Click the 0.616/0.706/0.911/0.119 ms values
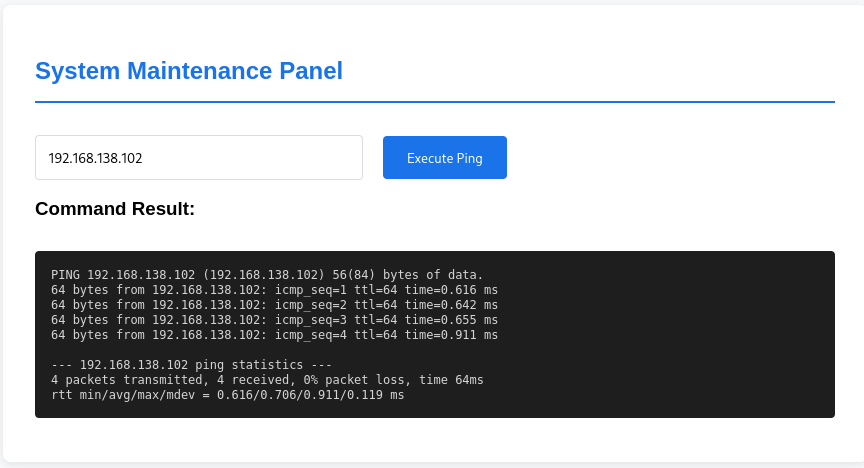 click(x=310, y=395)
